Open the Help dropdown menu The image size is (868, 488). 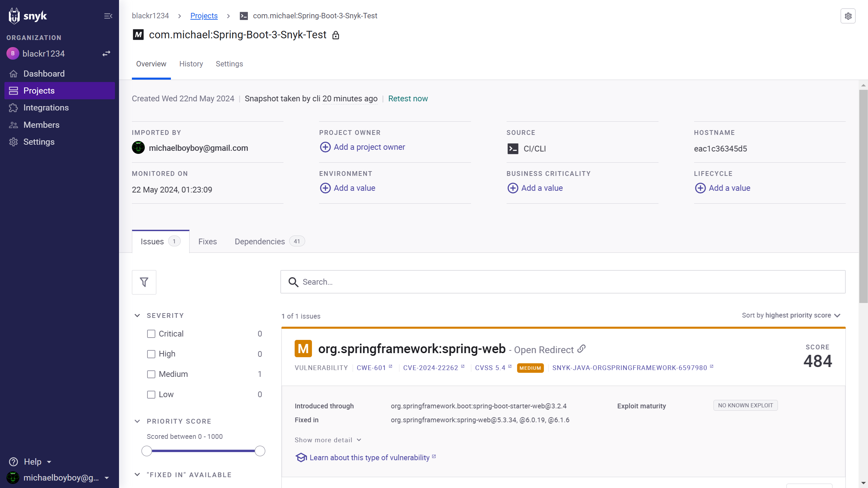coord(37,462)
